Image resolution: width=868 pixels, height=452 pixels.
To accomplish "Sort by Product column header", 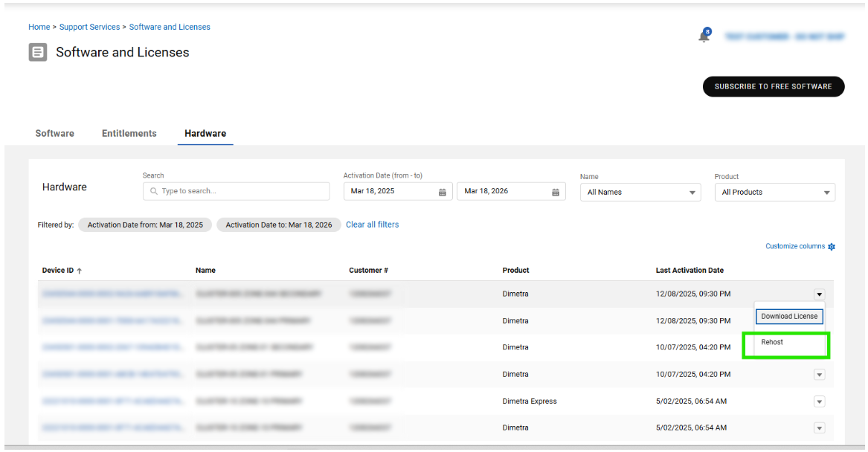I will point(515,270).
